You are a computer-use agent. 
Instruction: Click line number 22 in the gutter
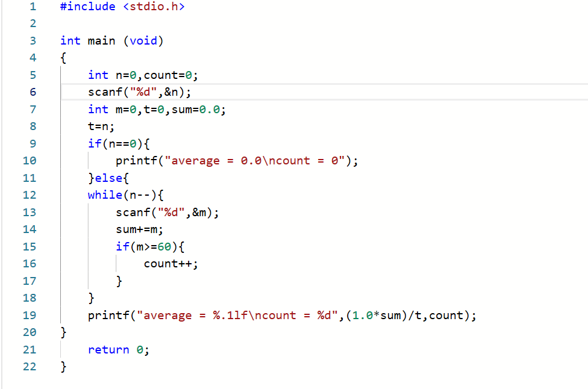pos(30,367)
